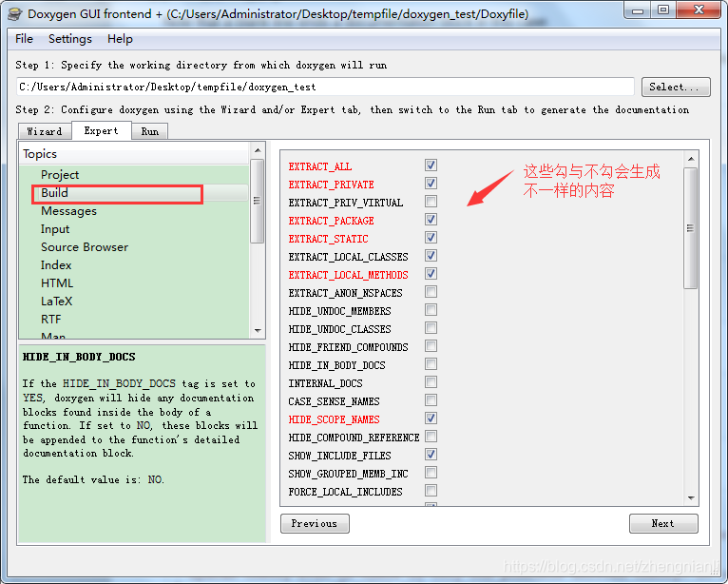The width and height of the screenshot is (728, 584).
Task: Click the Select... directory button
Action: (x=676, y=87)
